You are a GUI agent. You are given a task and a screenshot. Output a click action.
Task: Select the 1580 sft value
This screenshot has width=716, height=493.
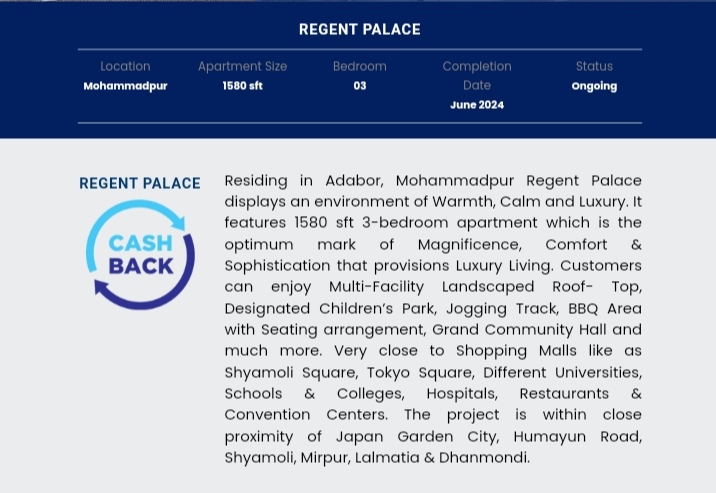pyautogui.click(x=242, y=86)
